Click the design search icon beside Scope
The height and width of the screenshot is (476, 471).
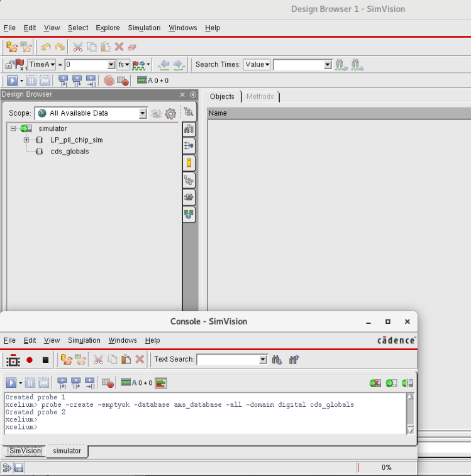(x=189, y=112)
